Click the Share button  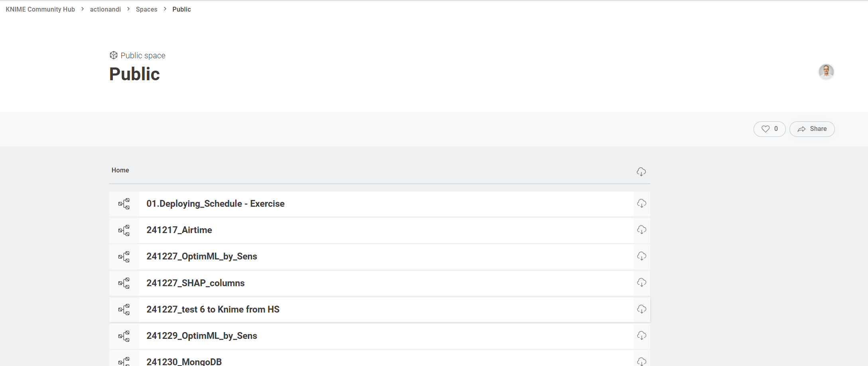point(812,129)
